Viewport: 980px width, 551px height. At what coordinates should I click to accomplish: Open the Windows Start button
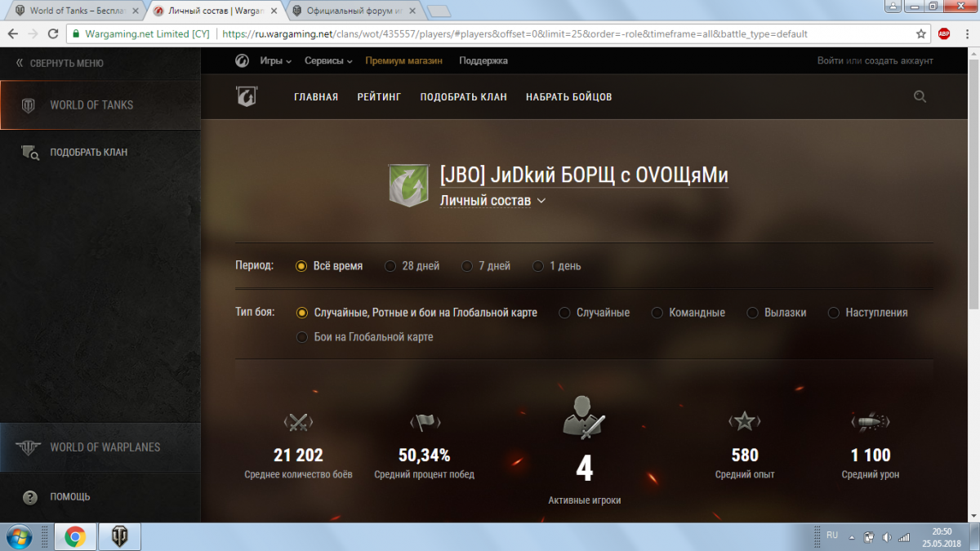coord(19,537)
